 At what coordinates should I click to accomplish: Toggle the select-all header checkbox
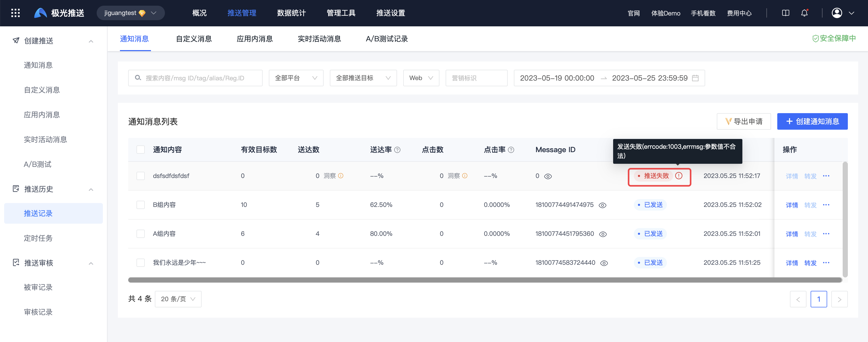pyautogui.click(x=141, y=150)
